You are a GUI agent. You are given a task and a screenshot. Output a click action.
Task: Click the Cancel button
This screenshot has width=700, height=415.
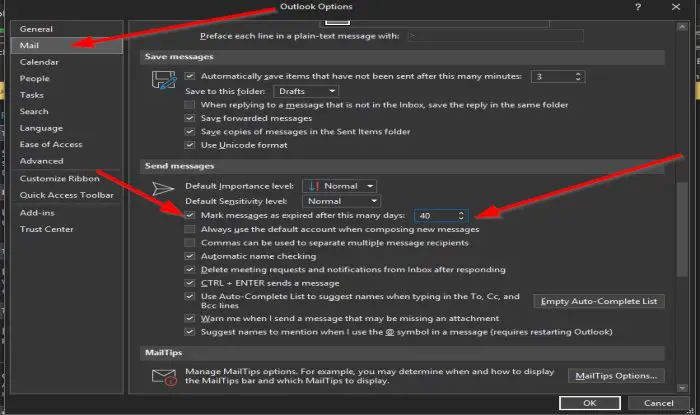(658, 403)
